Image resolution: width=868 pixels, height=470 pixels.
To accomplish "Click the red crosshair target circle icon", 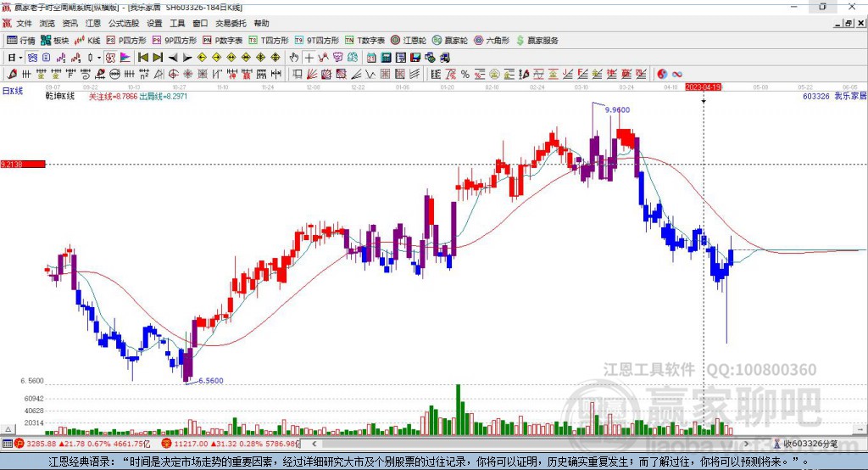I will point(173,75).
